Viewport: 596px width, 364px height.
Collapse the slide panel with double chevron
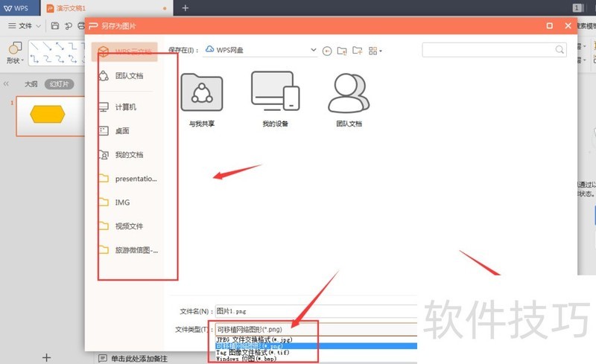6,84
